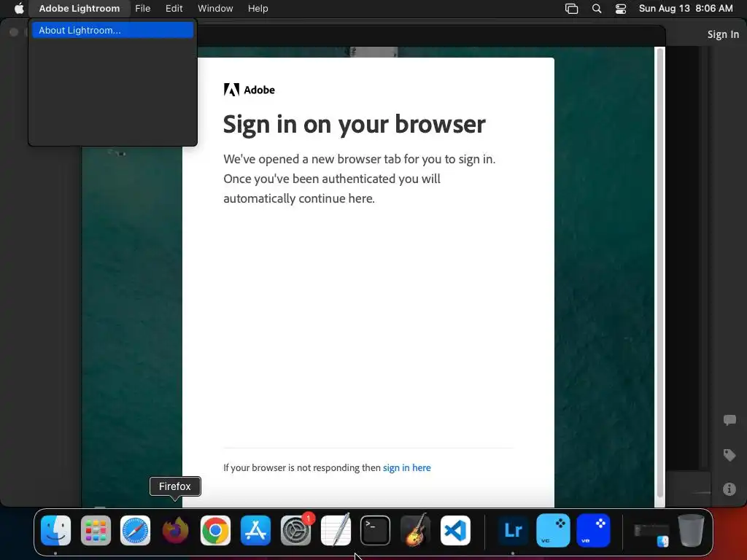Screen dimensions: 747x560
Task: Open the File menu
Action: click(x=142, y=8)
